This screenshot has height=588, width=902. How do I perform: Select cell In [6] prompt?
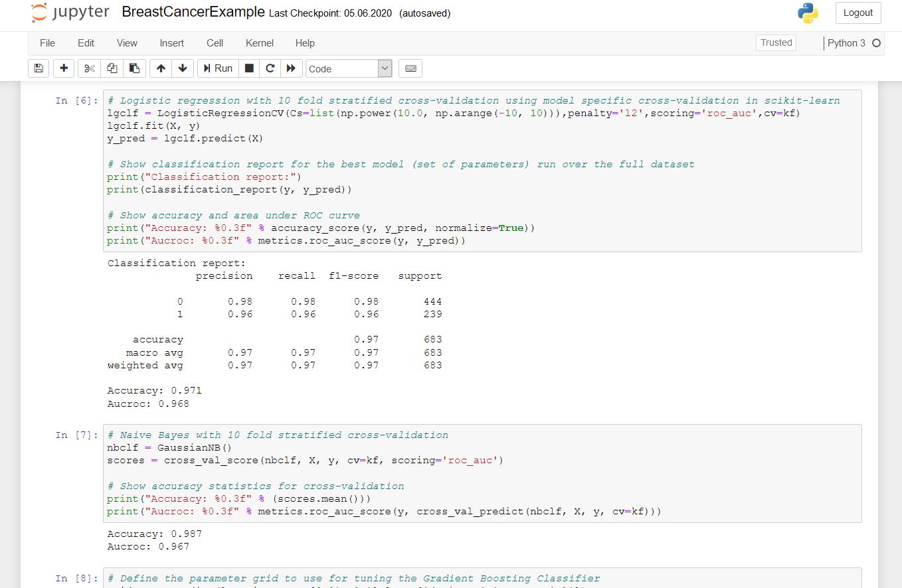(77, 101)
